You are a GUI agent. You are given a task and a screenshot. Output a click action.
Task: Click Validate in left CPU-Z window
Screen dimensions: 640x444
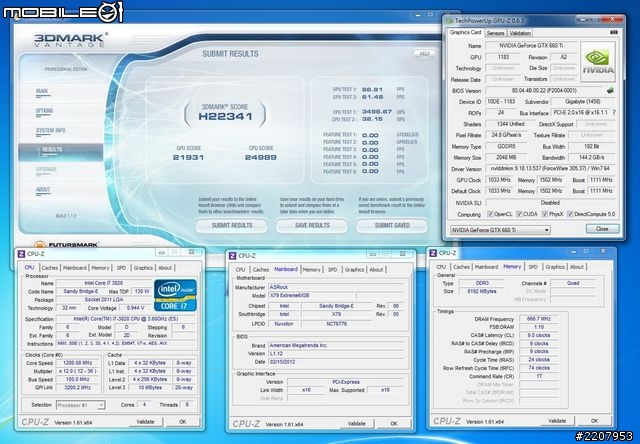(145, 422)
